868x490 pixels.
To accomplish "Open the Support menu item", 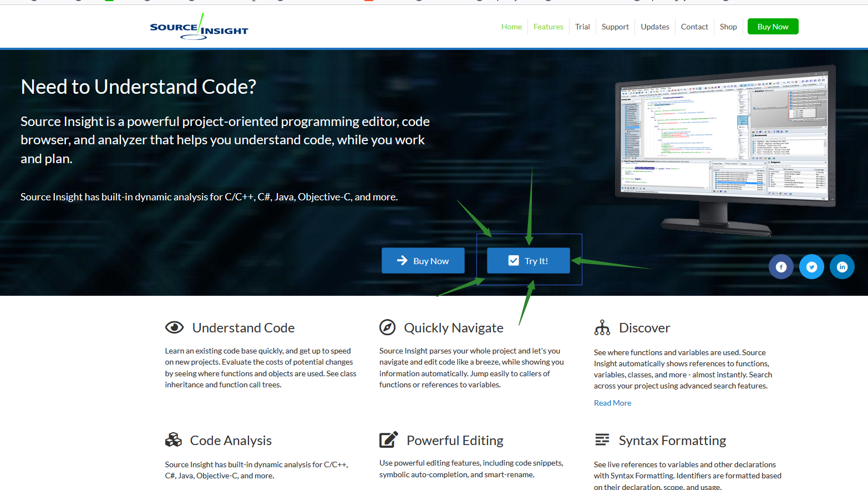I will (x=615, y=27).
